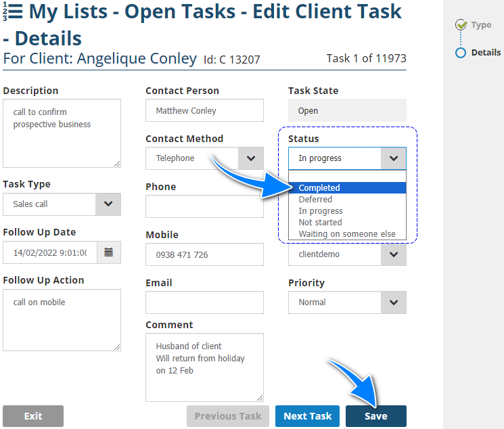This screenshot has width=504, height=429.
Task: Open the clientdemo dropdown arrow
Action: click(394, 254)
